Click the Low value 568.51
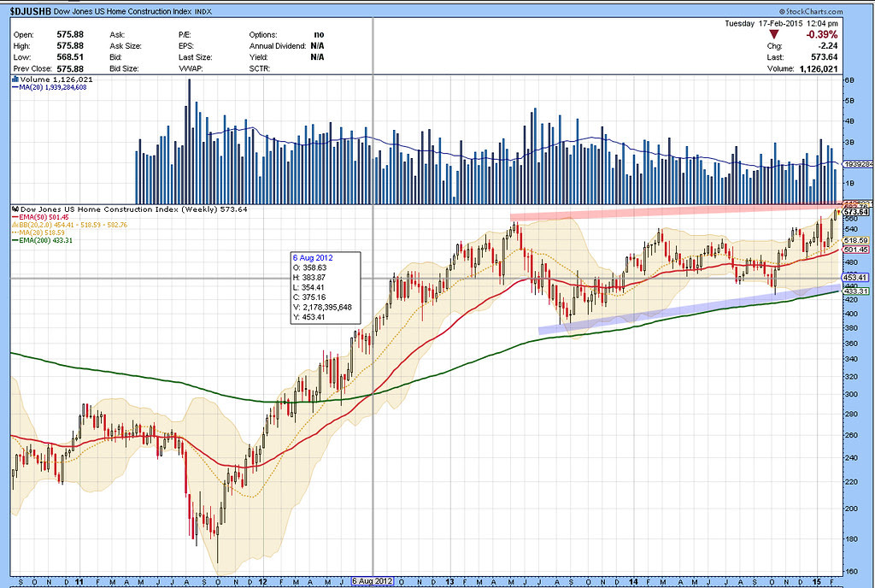 click(x=70, y=57)
